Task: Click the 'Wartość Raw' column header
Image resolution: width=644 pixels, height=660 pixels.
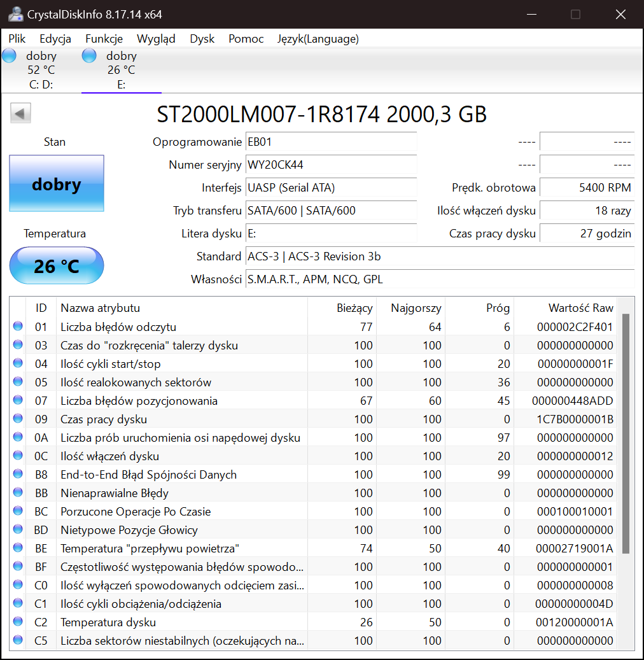Action: 565,308
